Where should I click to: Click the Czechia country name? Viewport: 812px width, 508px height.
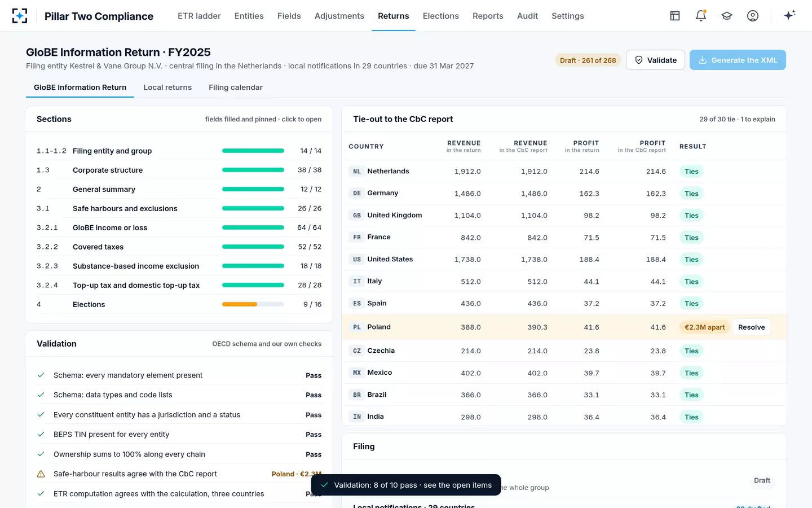tap(381, 351)
